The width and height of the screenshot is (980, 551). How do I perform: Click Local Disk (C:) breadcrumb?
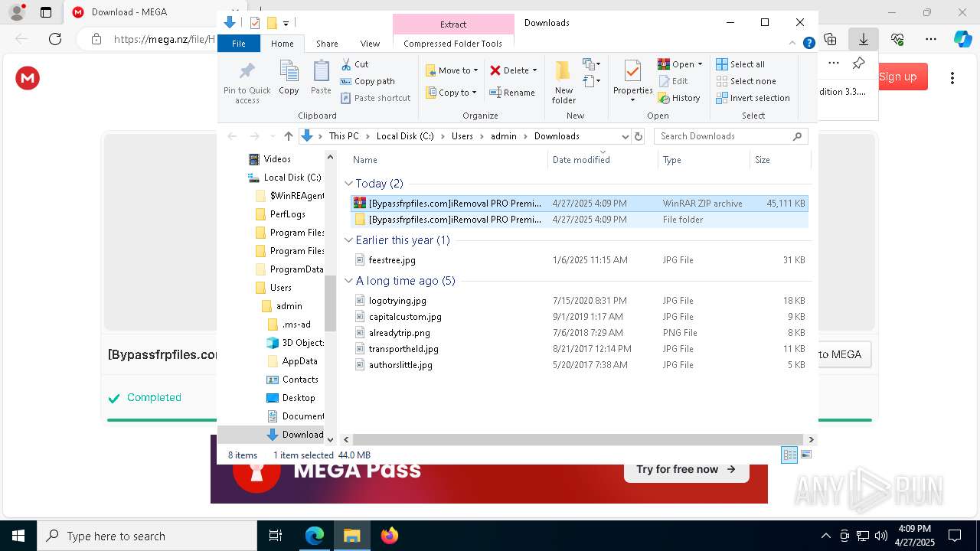pyautogui.click(x=405, y=136)
